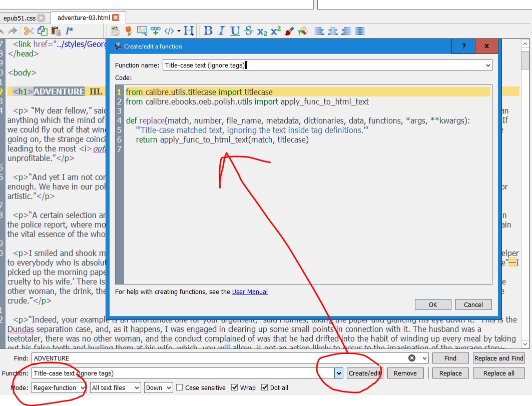Center align text

click(332, 31)
